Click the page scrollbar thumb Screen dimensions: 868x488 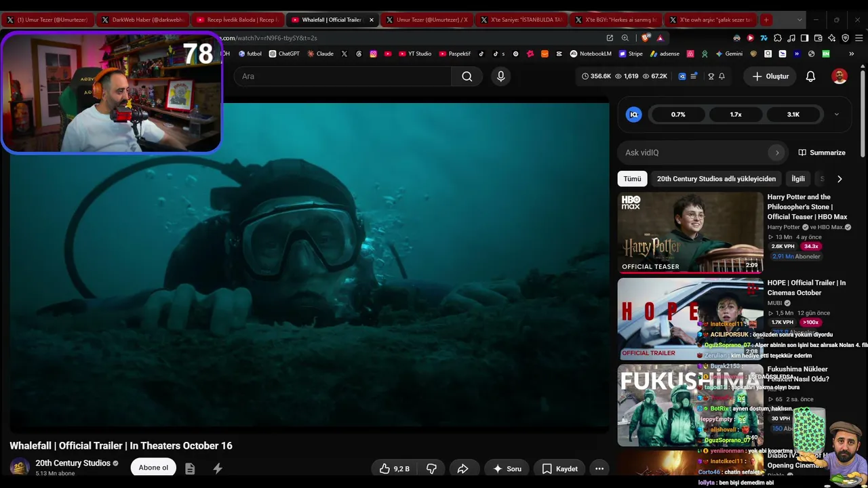[863, 115]
